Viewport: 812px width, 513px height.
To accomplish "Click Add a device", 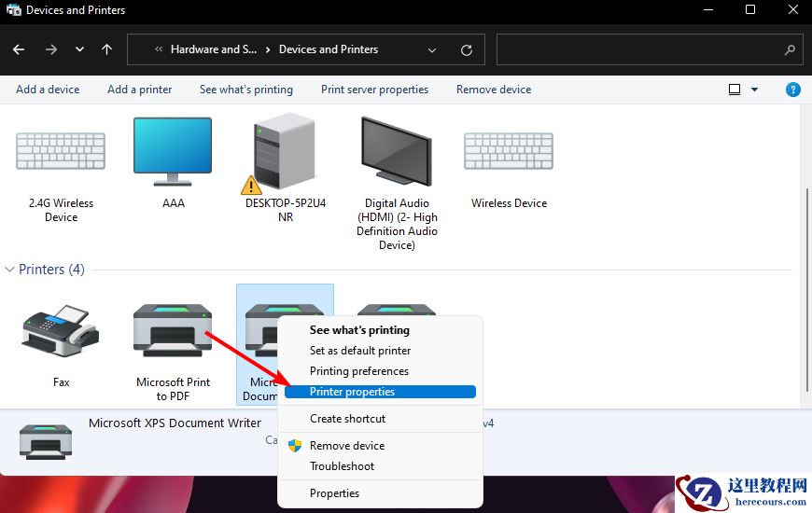I will click(48, 90).
